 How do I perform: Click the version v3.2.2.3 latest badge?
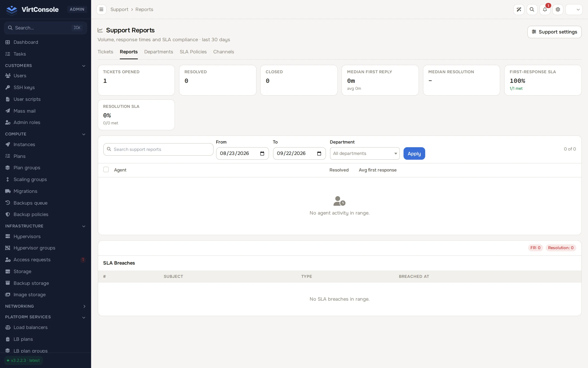[x=24, y=360]
